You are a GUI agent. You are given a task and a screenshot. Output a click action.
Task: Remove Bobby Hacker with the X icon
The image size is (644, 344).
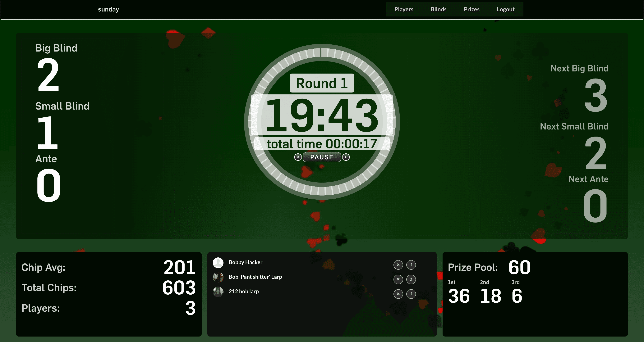tap(398, 265)
